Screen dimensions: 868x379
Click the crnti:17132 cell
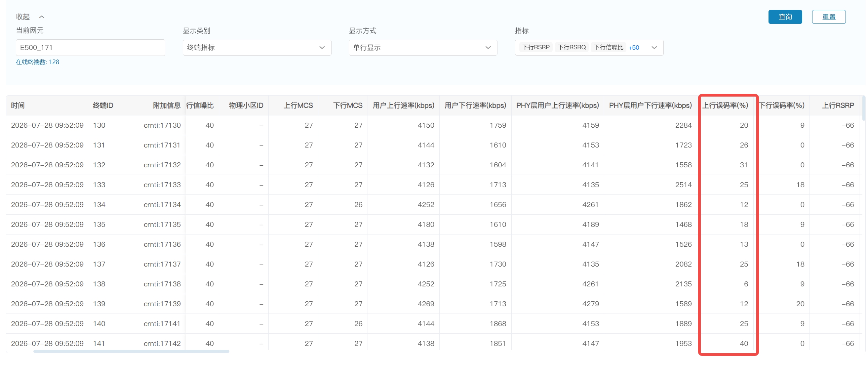[x=162, y=165]
